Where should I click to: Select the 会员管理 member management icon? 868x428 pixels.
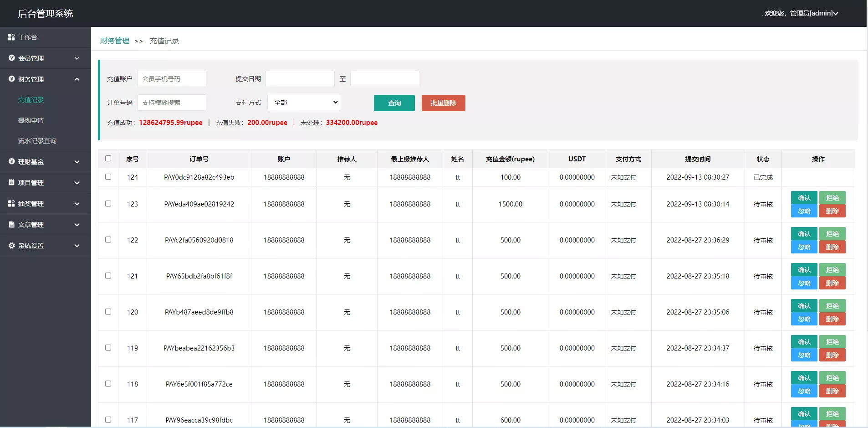pyautogui.click(x=11, y=58)
